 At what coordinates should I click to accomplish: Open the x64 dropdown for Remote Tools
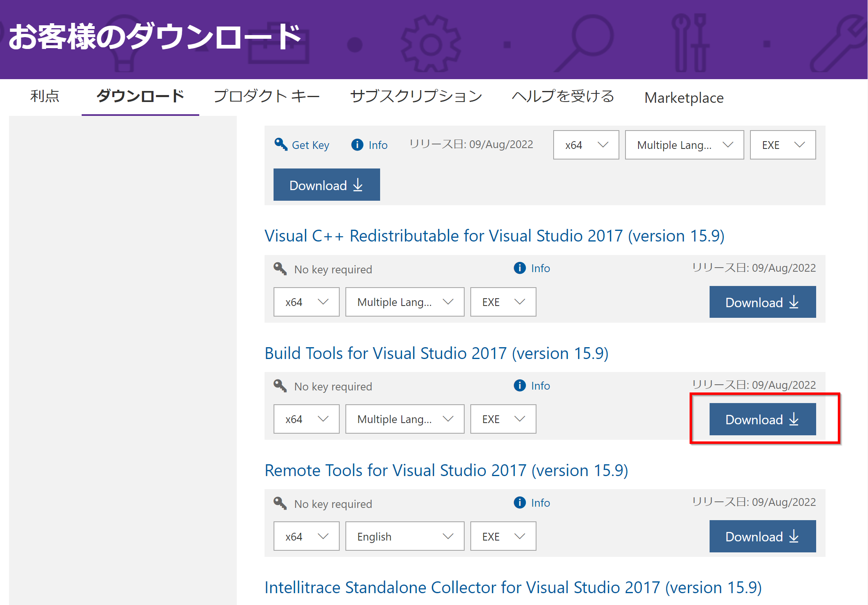click(306, 536)
